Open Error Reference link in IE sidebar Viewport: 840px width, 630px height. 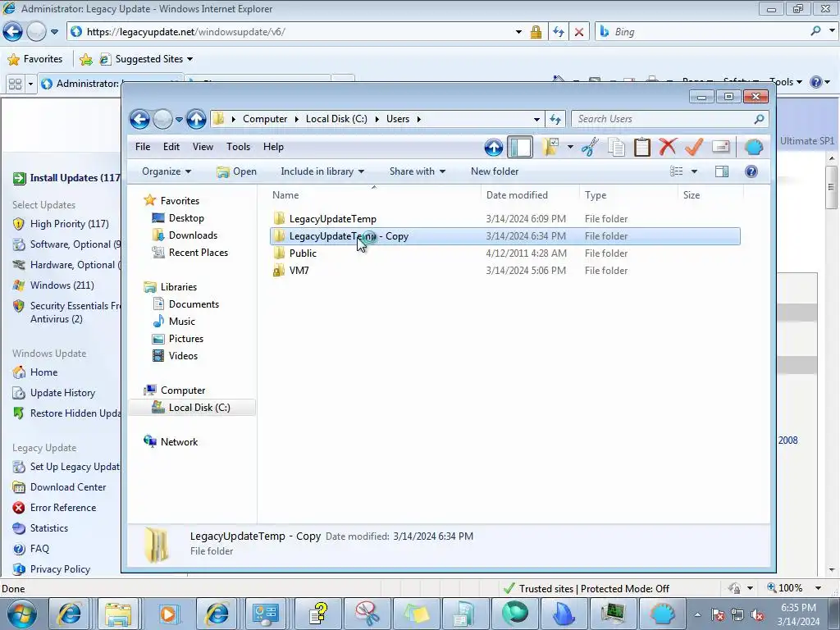point(63,507)
